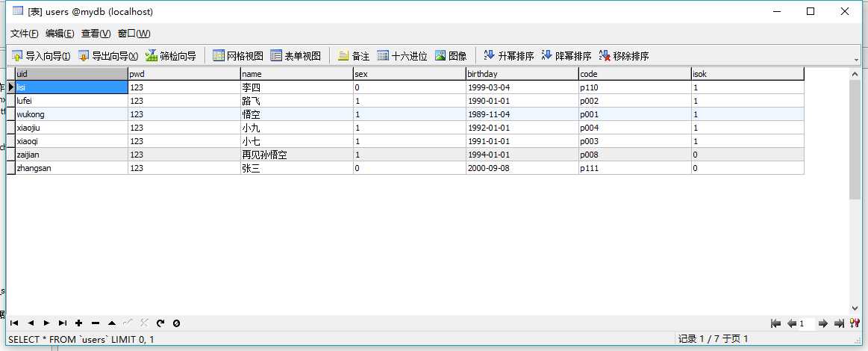Click the isok column header
Viewport: 868px width, 351px height.
point(747,74)
